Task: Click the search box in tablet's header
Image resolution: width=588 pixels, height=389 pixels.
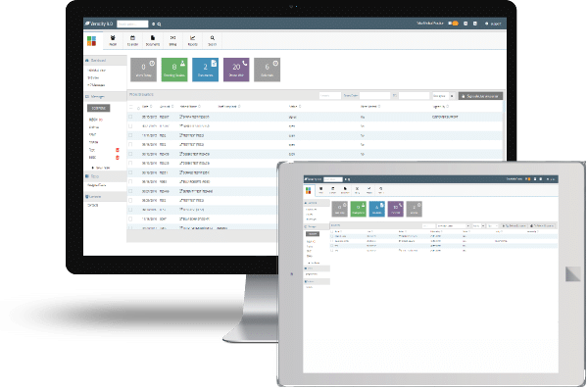Action: pyautogui.click(x=333, y=179)
